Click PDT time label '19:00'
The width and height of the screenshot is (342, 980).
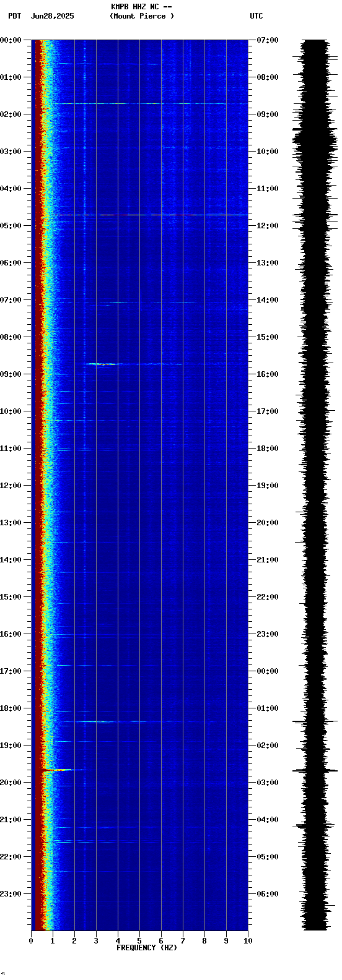[x=11, y=746]
